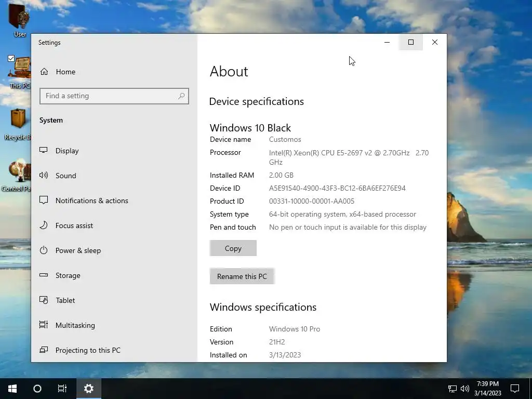The image size is (532, 399).
Task: Select the Product ID value 00331-10000-00001-AA005
Action: pos(312,201)
